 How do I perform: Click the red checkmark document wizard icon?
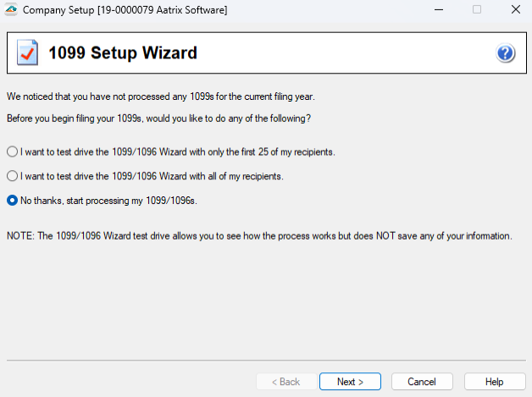(28, 53)
